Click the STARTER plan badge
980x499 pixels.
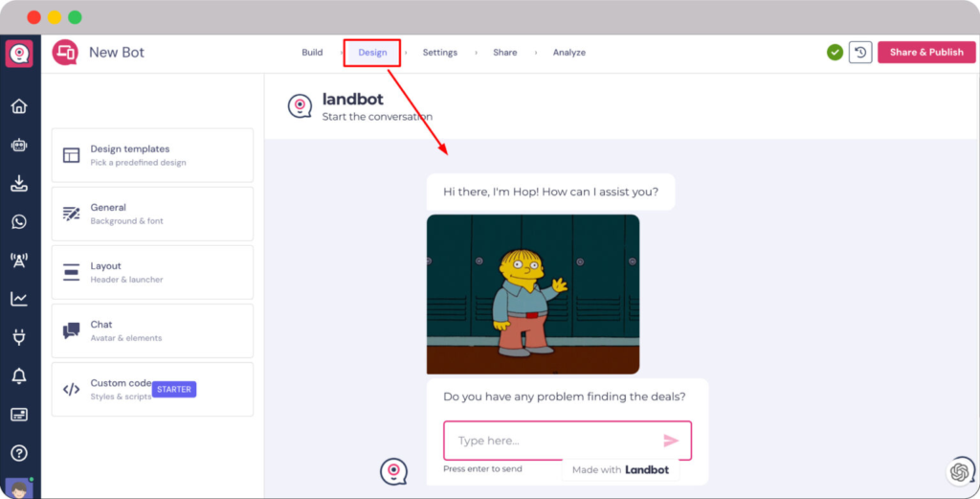point(174,389)
